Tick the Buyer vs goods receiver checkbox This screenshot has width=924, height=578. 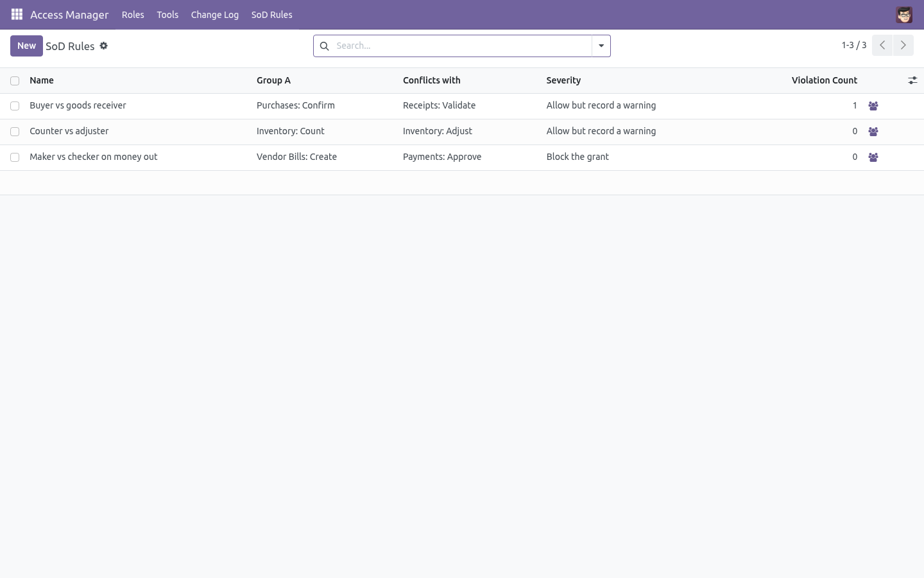15,106
